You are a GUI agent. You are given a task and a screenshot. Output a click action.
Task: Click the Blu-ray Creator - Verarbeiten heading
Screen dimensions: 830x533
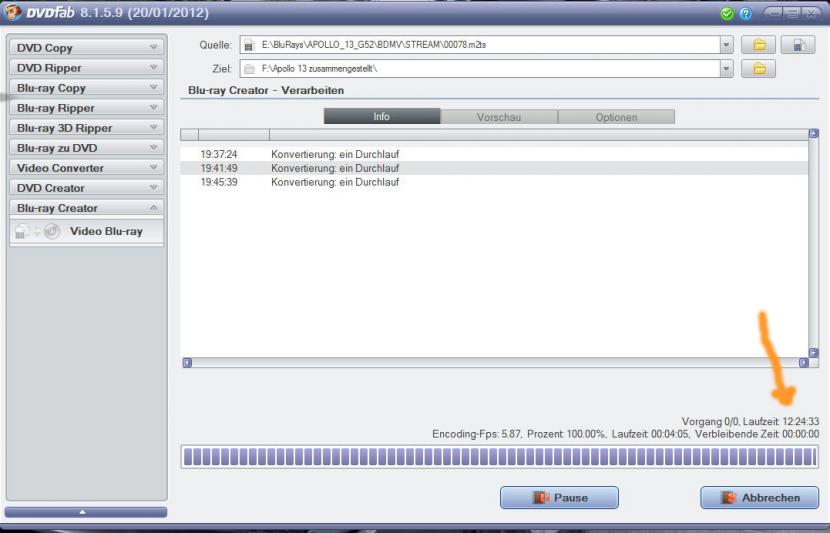point(266,91)
